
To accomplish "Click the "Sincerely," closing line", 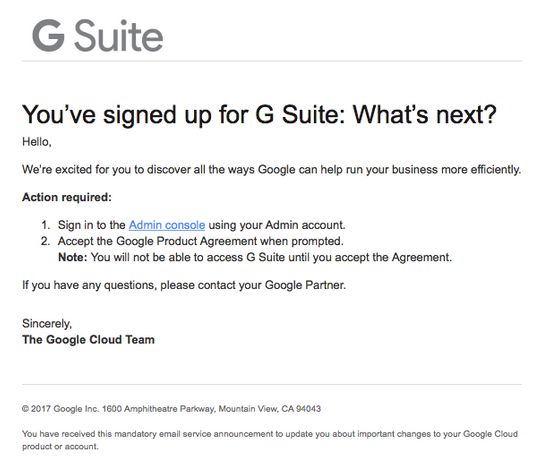I will pos(47,324).
